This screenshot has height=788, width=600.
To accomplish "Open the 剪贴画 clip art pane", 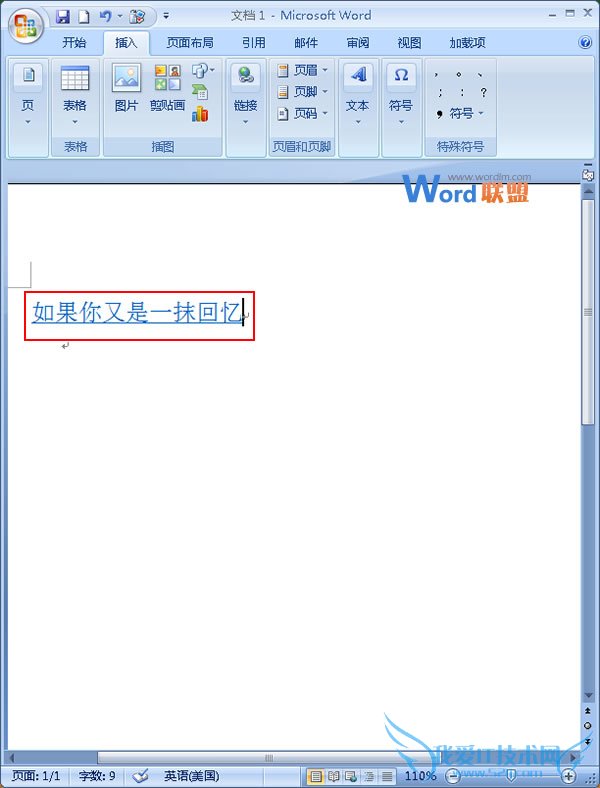I will (167, 88).
